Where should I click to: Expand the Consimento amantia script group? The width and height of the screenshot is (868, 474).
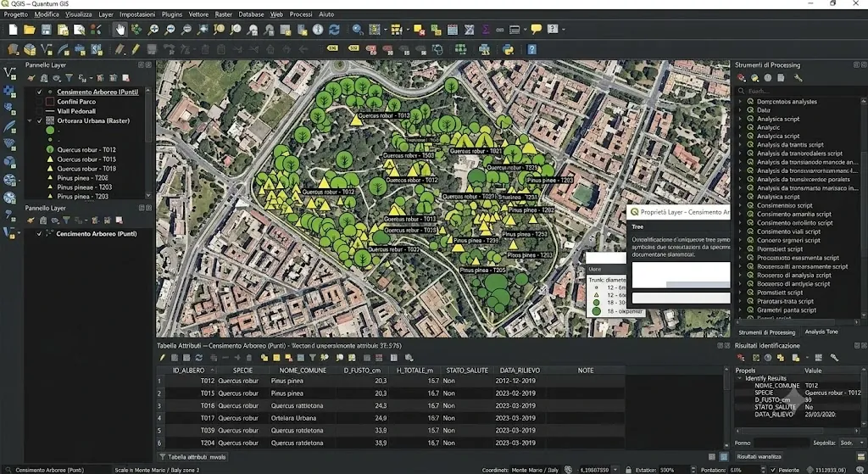click(740, 214)
